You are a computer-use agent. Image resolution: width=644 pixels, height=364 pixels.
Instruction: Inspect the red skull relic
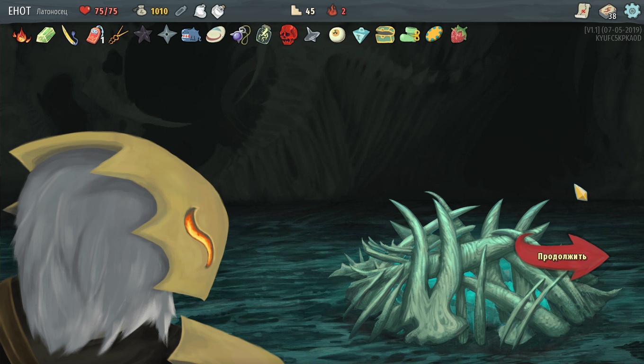click(288, 35)
